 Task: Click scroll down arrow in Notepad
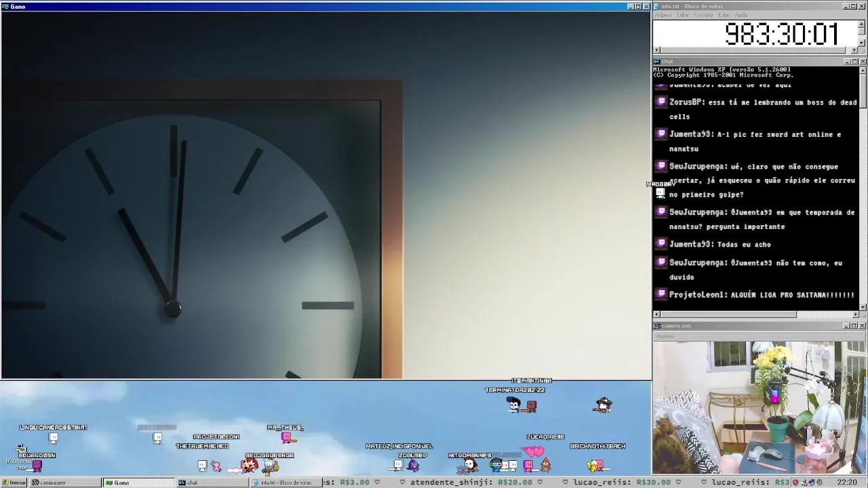[862, 43]
